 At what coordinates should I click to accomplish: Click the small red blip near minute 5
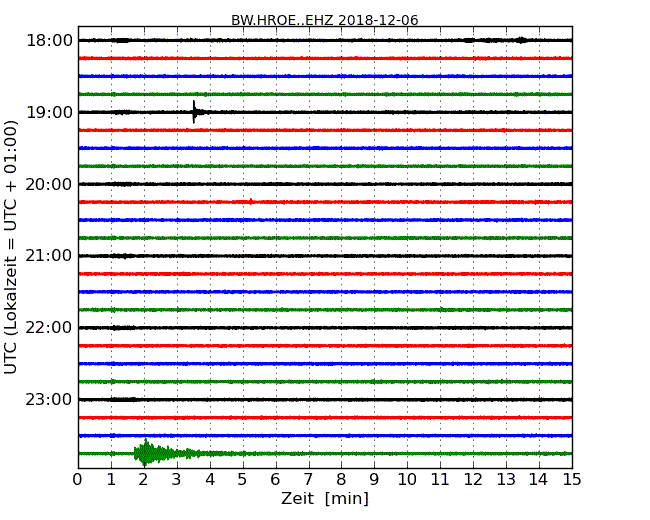(251, 202)
